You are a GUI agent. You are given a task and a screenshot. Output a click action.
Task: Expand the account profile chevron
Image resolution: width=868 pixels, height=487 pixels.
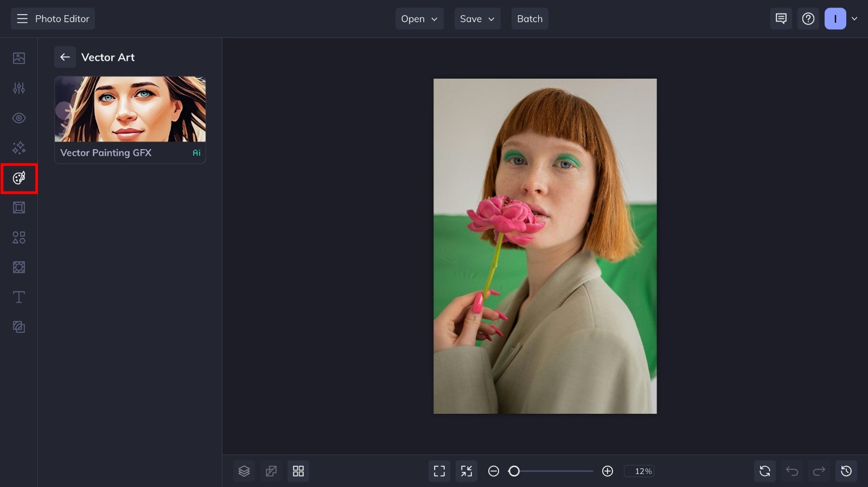click(854, 19)
